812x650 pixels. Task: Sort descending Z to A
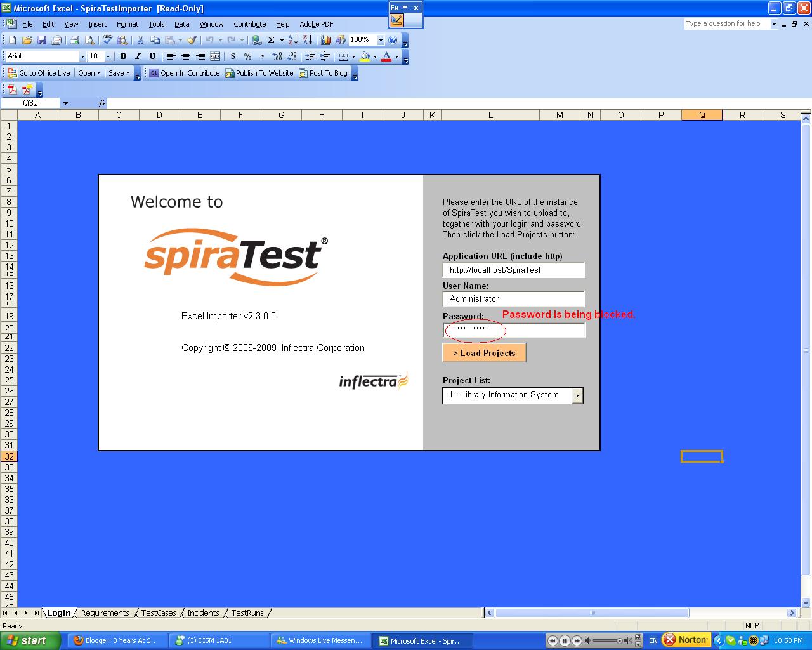click(307, 40)
